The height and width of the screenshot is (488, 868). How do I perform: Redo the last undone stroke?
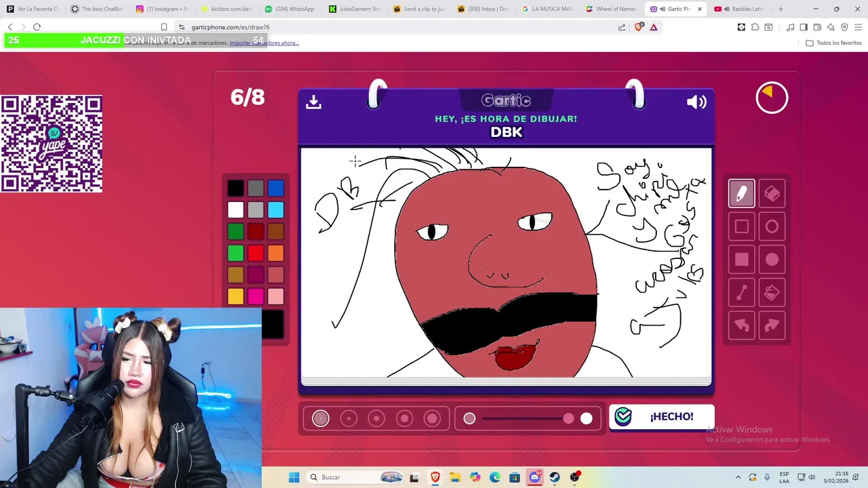click(x=772, y=325)
